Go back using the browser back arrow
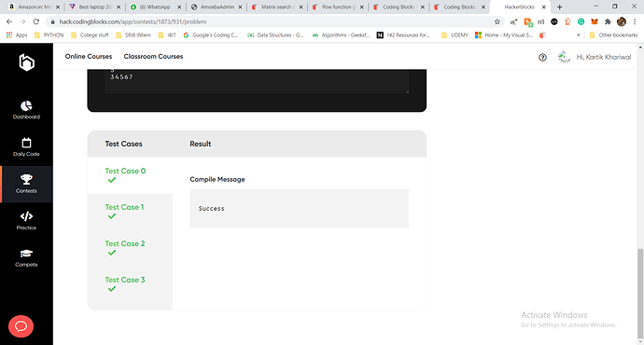Image resolution: width=644 pixels, height=345 pixels. [9, 21]
